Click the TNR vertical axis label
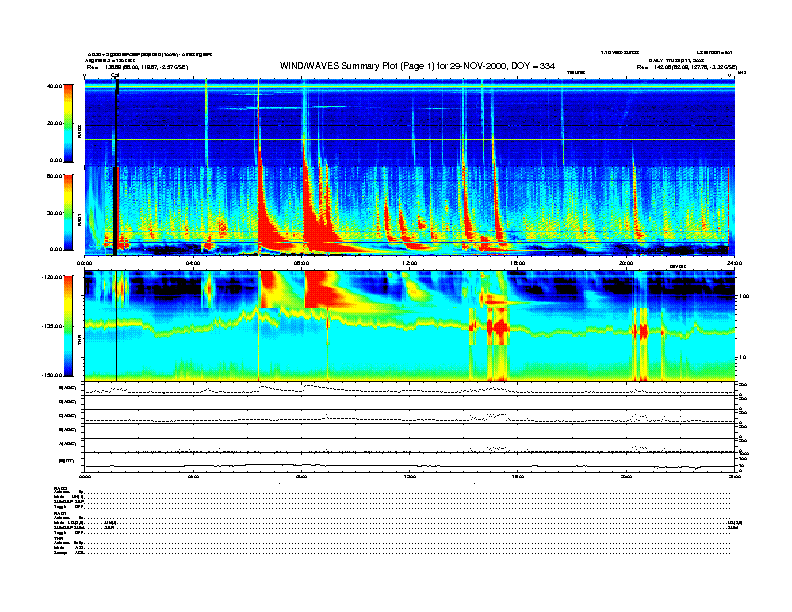The width and height of the screenshot is (792, 612). (x=79, y=342)
